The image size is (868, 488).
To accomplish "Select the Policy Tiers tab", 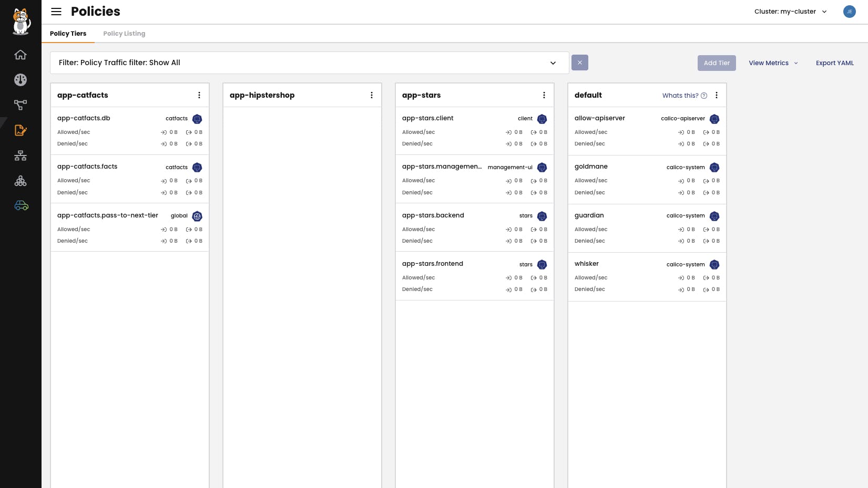I will point(68,33).
